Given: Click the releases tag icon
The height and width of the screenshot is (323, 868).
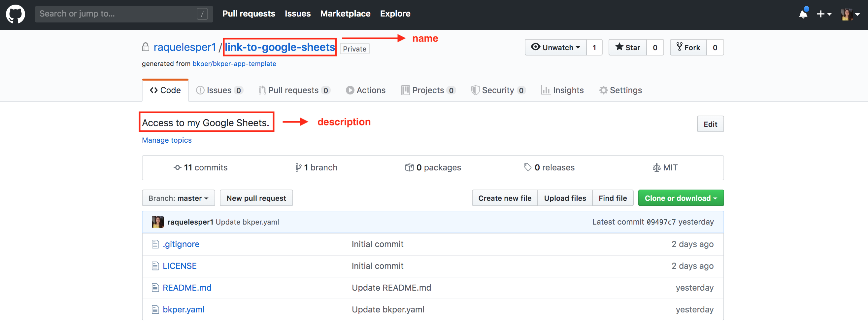Looking at the screenshot, I should point(527,167).
